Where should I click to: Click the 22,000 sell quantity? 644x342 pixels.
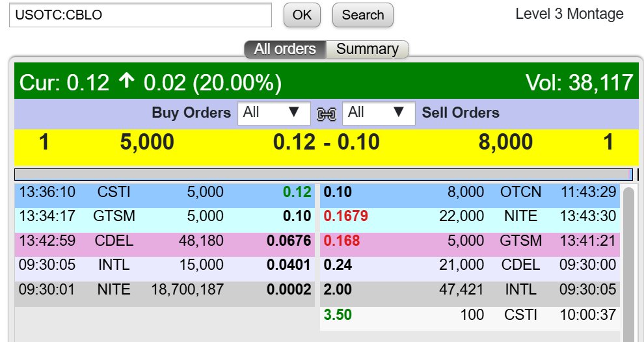(462, 216)
